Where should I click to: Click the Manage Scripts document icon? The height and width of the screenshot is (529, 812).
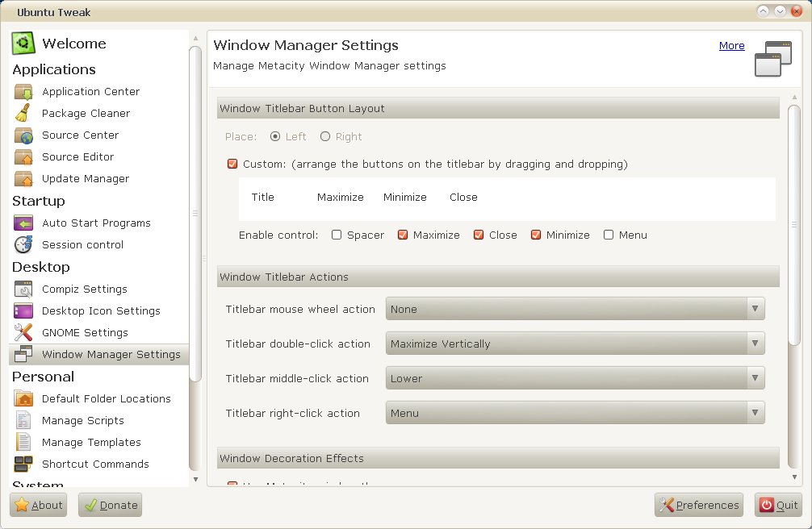tap(23, 421)
